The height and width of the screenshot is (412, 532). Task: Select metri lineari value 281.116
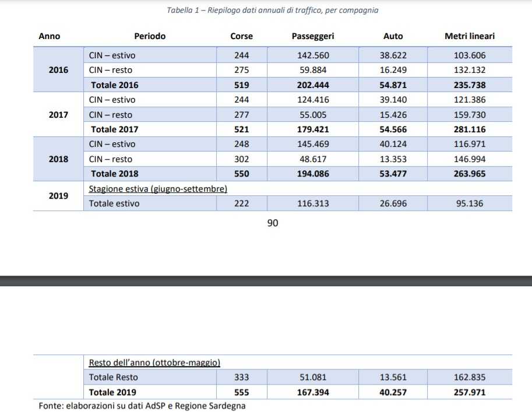[470, 129]
